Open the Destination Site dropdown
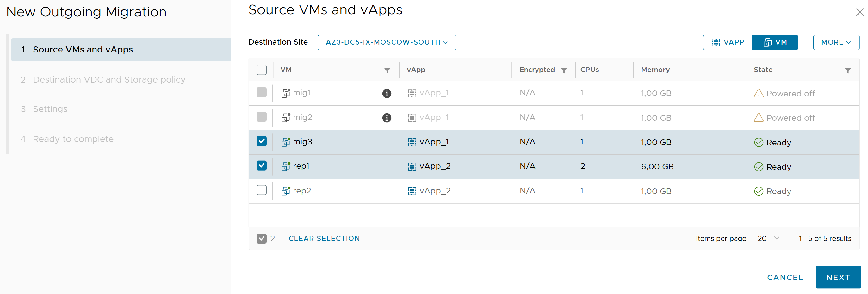Image resolution: width=868 pixels, height=294 pixels. pos(387,42)
